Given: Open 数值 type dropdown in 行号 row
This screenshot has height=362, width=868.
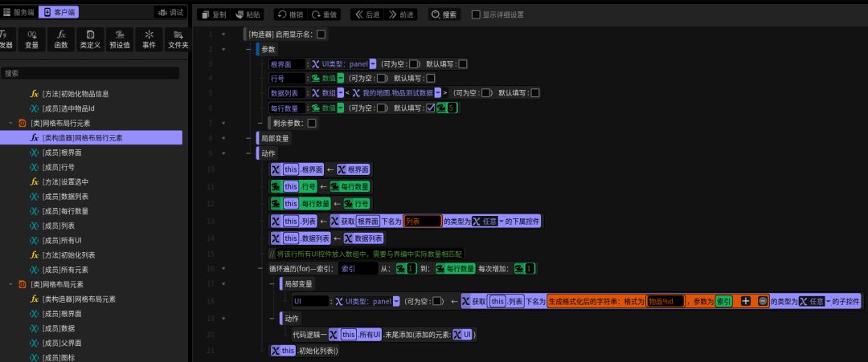Looking at the screenshot, I should [x=341, y=79].
